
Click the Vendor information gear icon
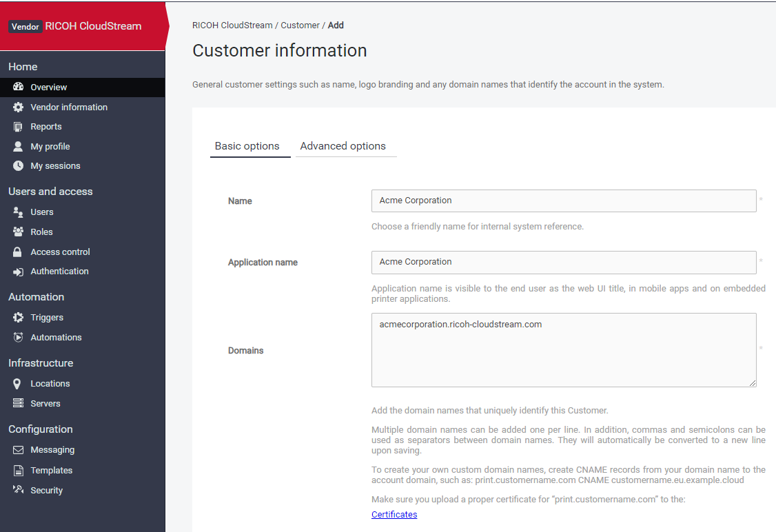point(19,108)
